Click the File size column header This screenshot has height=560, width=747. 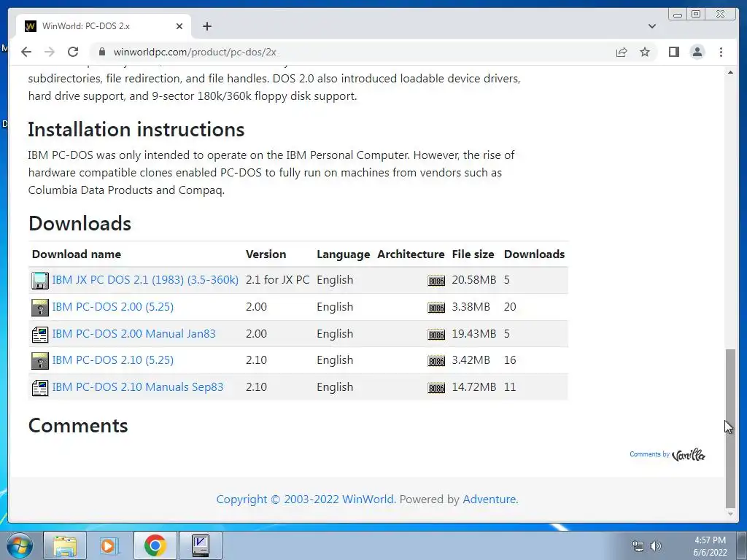473,254
